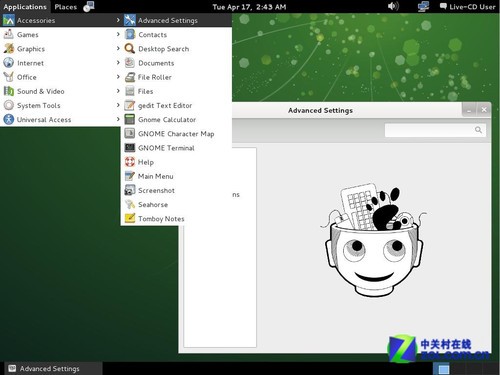This screenshot has width=500, height=375.
Task: Launch Advanced Settings tools icon
Action: click(130, 20)
